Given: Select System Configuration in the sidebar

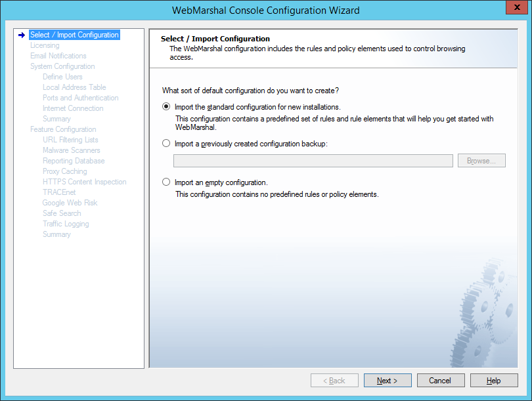Looking at the screenshot, I should point(62,66).
